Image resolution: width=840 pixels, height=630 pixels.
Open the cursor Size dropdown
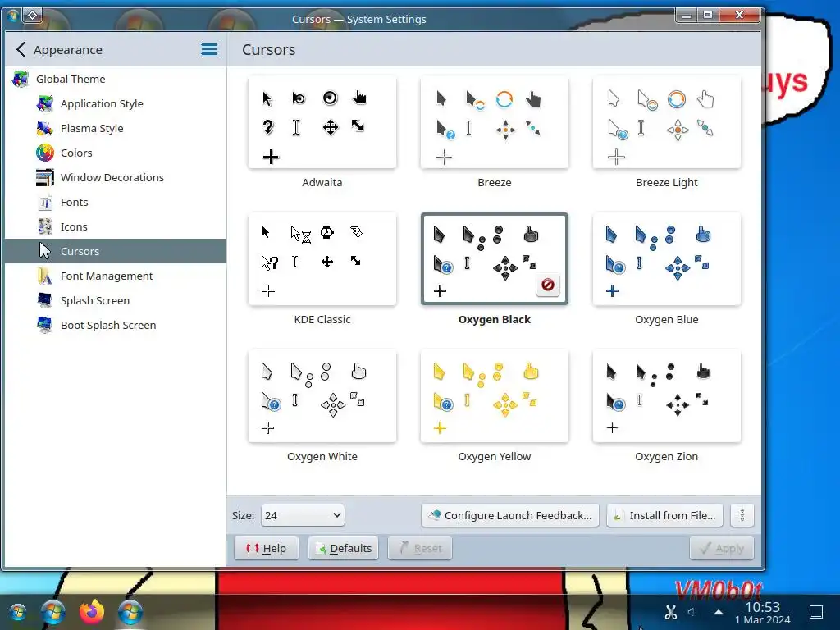click(303, 515)
